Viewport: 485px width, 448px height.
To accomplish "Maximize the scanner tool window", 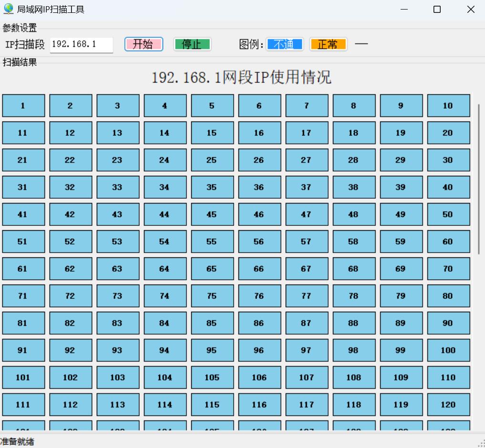I will click(x=437, y=10).
